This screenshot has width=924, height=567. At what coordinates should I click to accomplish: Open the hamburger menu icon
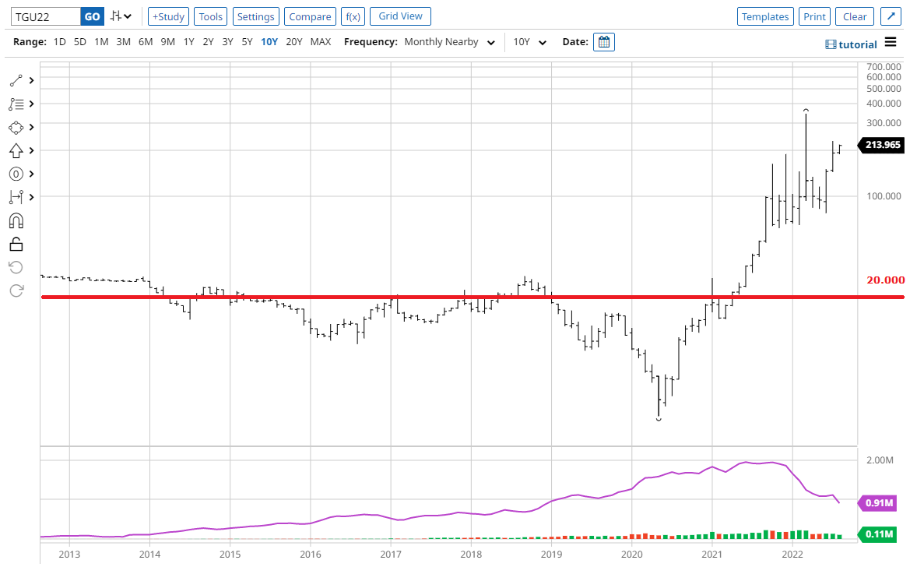(891, 42)
